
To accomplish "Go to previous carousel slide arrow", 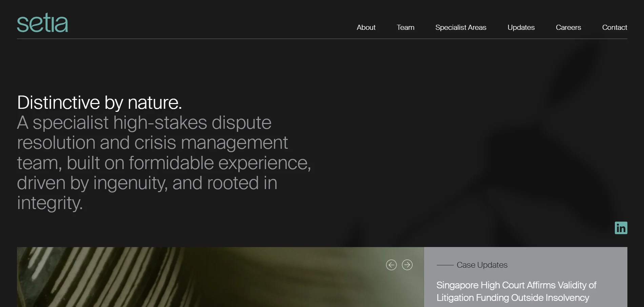I will tap(391, 265).
